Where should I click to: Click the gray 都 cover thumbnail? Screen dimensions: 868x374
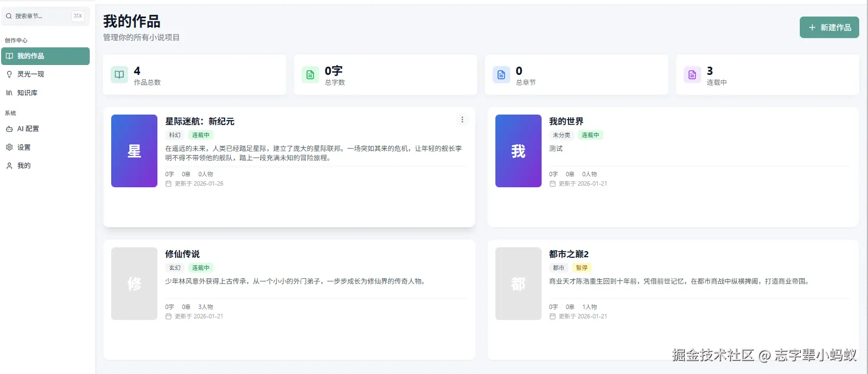pyautogui.click(x=518, y=284)
